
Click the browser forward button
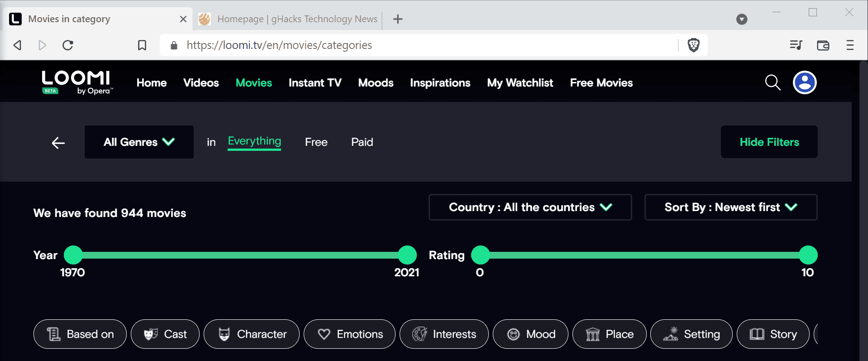pos(43,45)
